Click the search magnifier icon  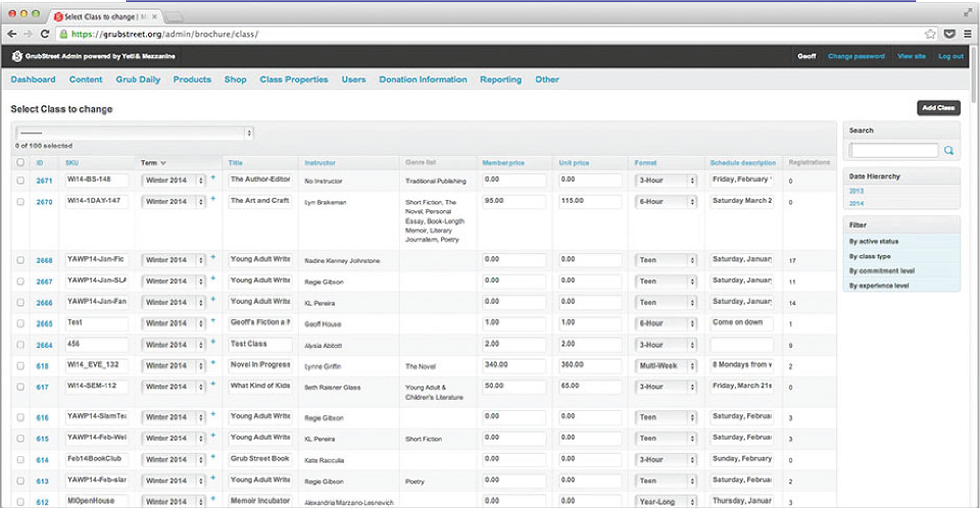949,151
